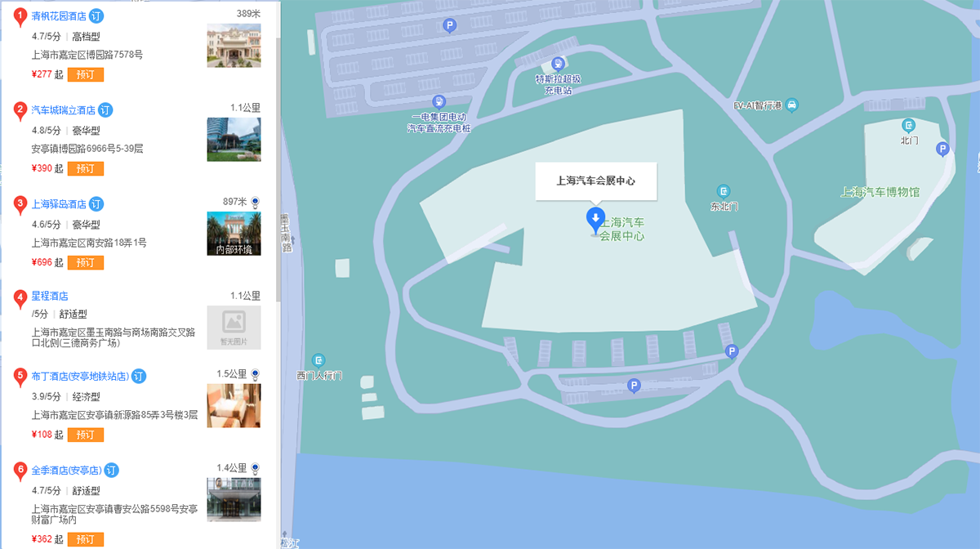The image size is (980, 549).
Task: Click the ¥696 price text
Action: coord(42,262)
